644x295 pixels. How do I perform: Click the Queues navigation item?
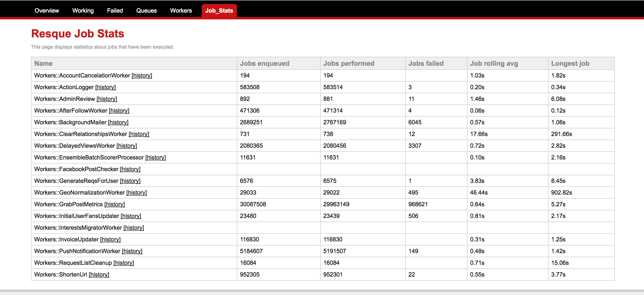tap(146, 10)
